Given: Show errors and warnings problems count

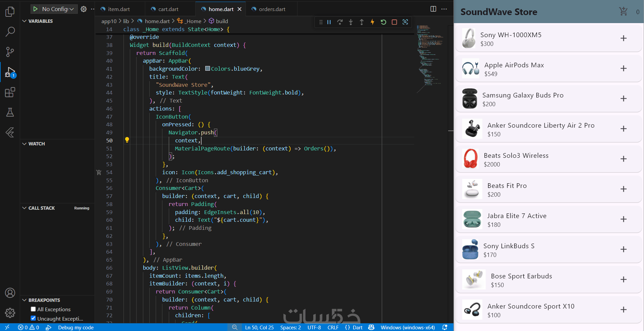Looking at the screenshot, I should (x=29, y=327).
